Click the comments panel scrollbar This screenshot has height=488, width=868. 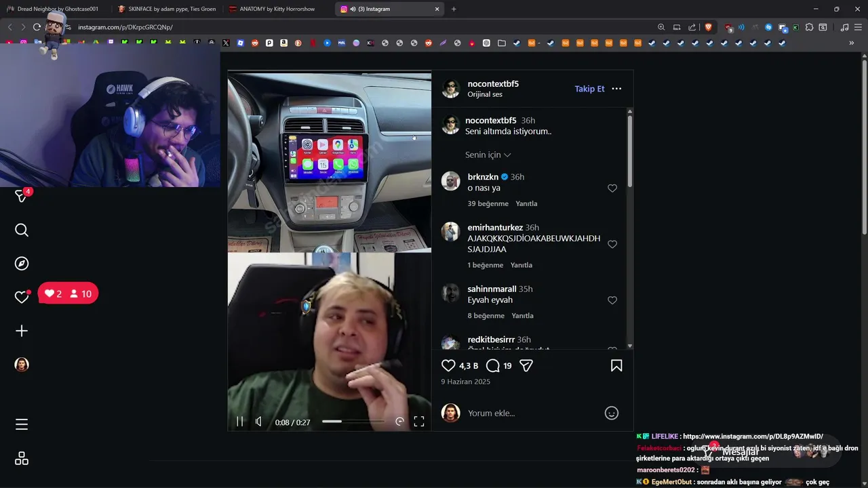tap(630, 152)
